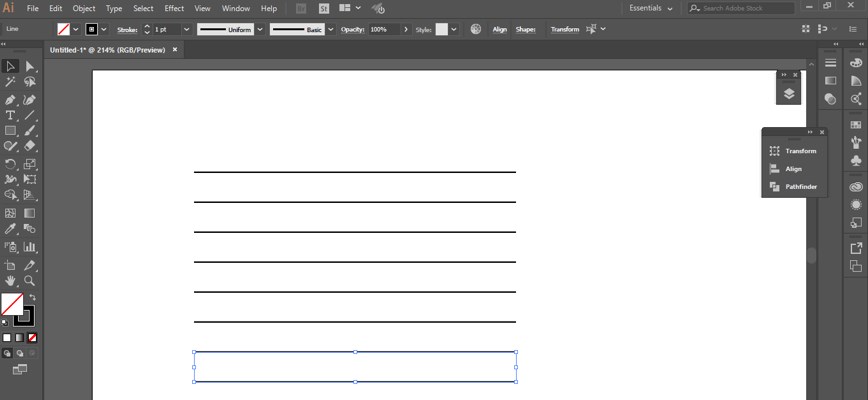The height and width of the screenshot is (400, 868).
Task: Select the Scale tool
Action: (x=30, y=164)
